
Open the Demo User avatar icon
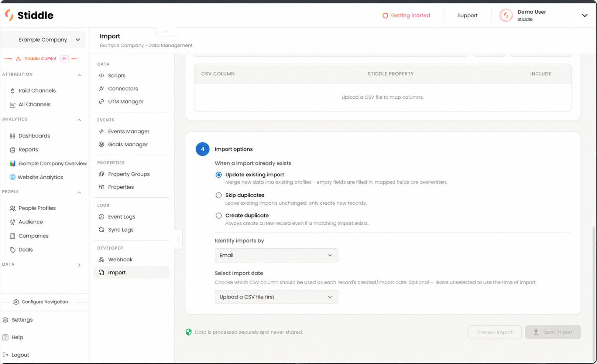click(506, 15)
